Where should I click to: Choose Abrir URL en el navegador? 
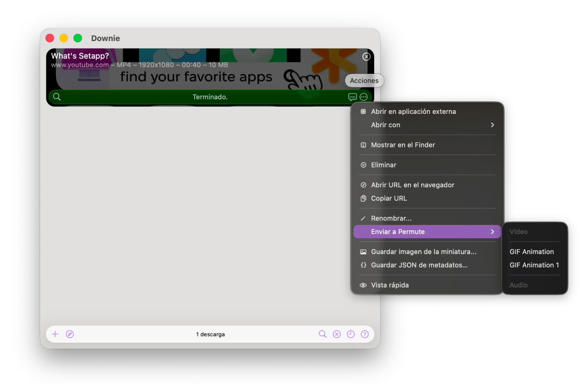pyautogui.click(x=427, y=185)
